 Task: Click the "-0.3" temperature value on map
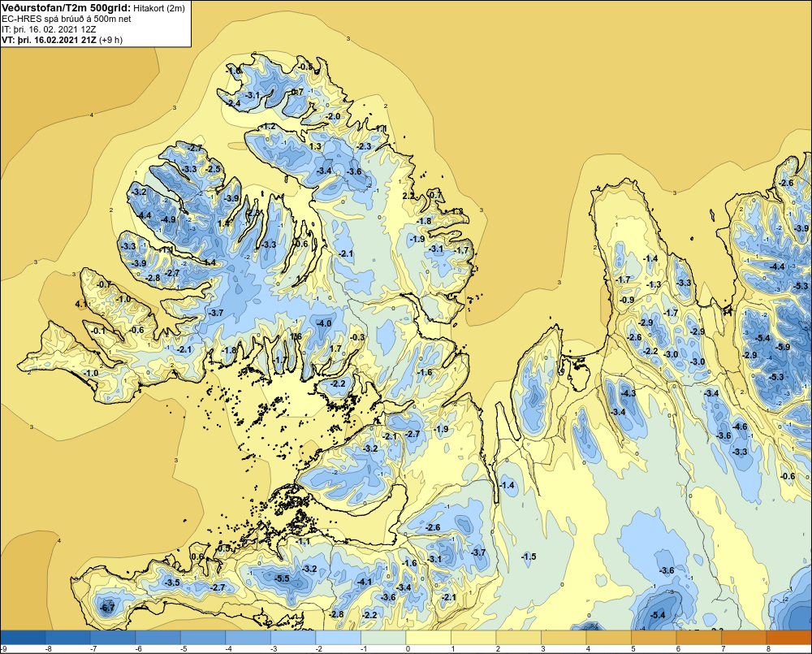click(357, 337)
